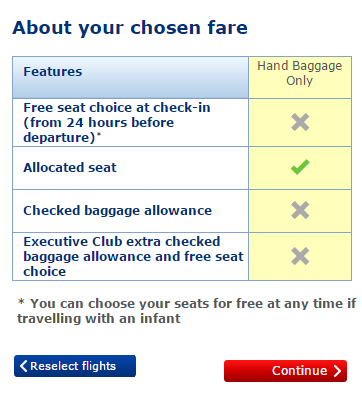Click the asterisk after departure text
362x397 pixels.
[x=99, y=135]
